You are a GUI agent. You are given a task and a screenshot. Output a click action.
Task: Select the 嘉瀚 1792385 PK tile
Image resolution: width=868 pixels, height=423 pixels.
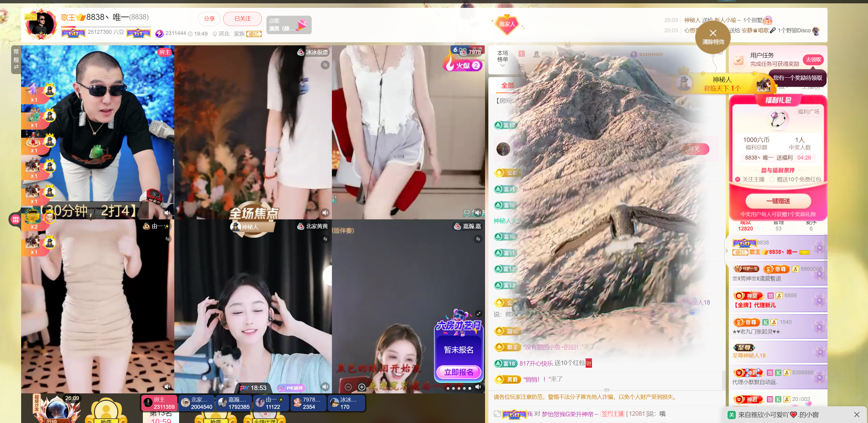(234, 403)
